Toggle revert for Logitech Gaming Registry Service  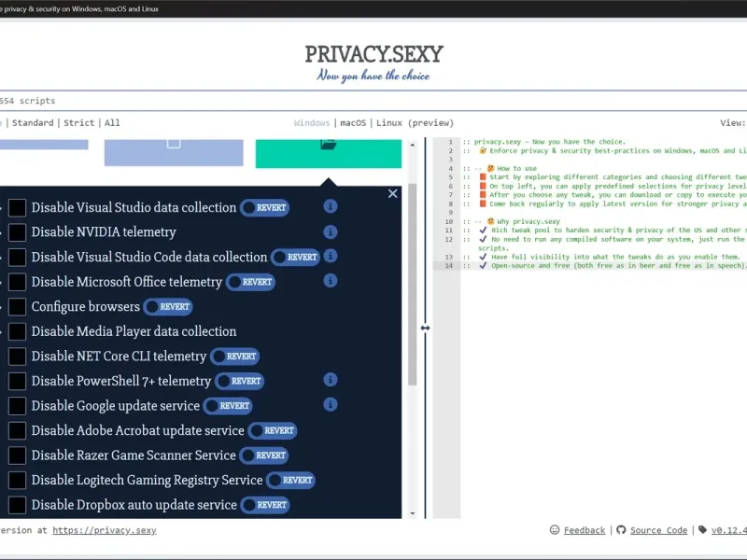pyautogui.click(x=291, y=480)
